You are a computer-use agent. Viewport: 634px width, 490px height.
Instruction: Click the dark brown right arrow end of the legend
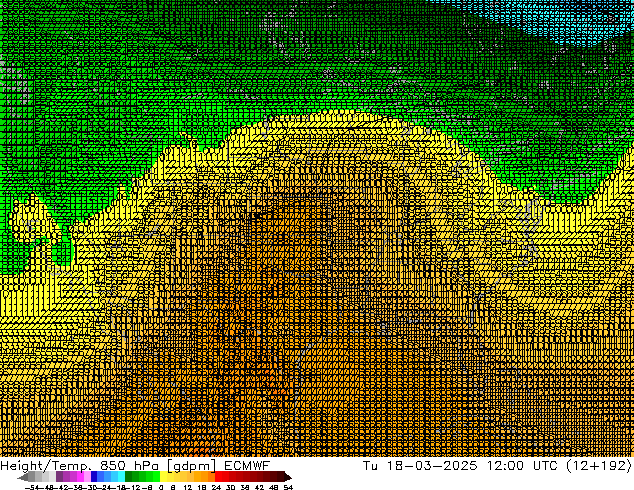[x=288, y=477]
